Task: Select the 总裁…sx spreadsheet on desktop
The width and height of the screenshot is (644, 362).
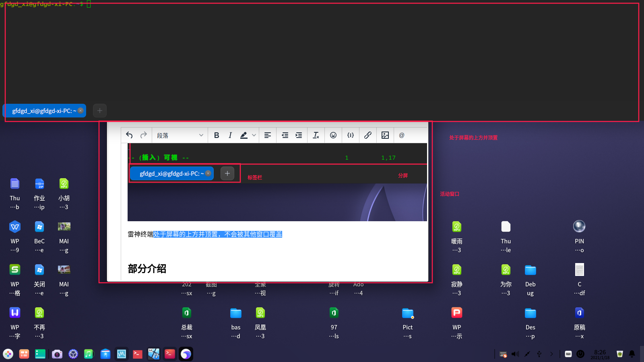Action: pyautogui.click(x=187, y=323)
